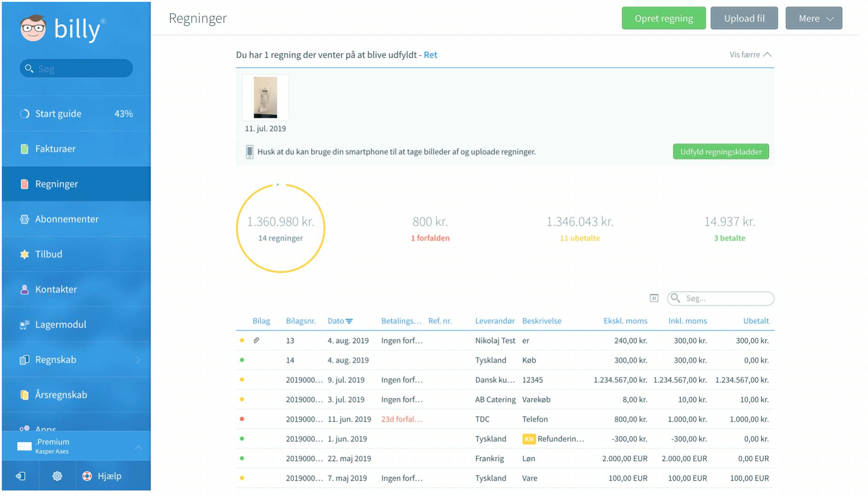Sort by Inkl. moms column header
This screenshot has height=496, width=868.
pyautogui.click(x=687, y=321)
